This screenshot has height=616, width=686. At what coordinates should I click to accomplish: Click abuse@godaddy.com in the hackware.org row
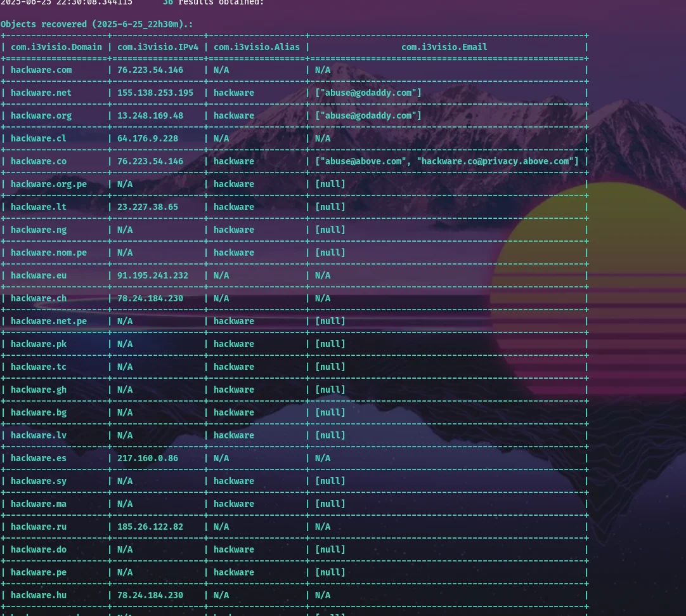(368, 115)
